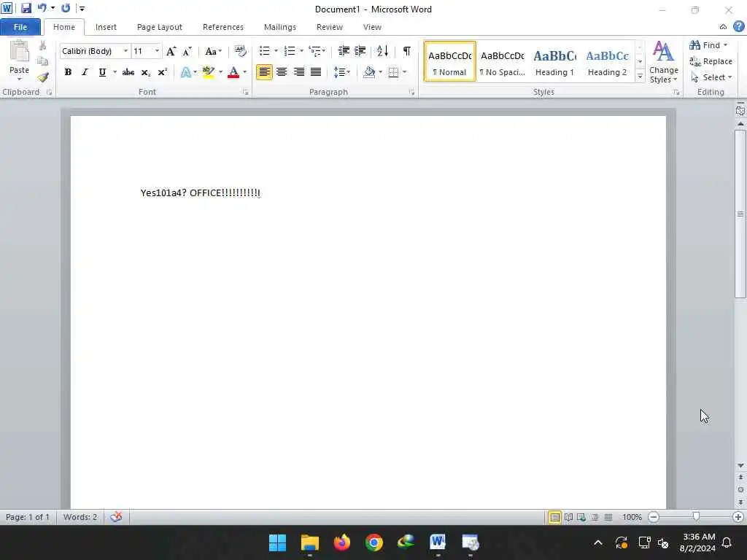Click Words: 2 count in status bar
The height and width of the screenshot is (560, 747).
point(80,517)
